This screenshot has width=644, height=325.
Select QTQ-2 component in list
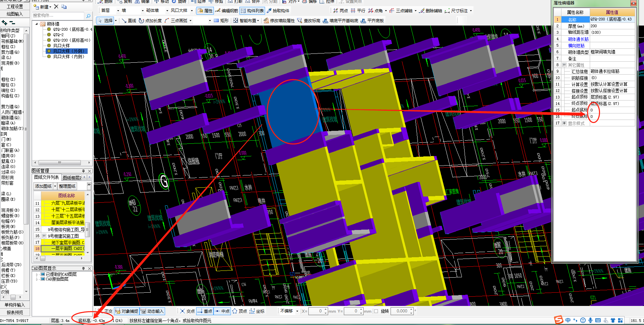58,35
